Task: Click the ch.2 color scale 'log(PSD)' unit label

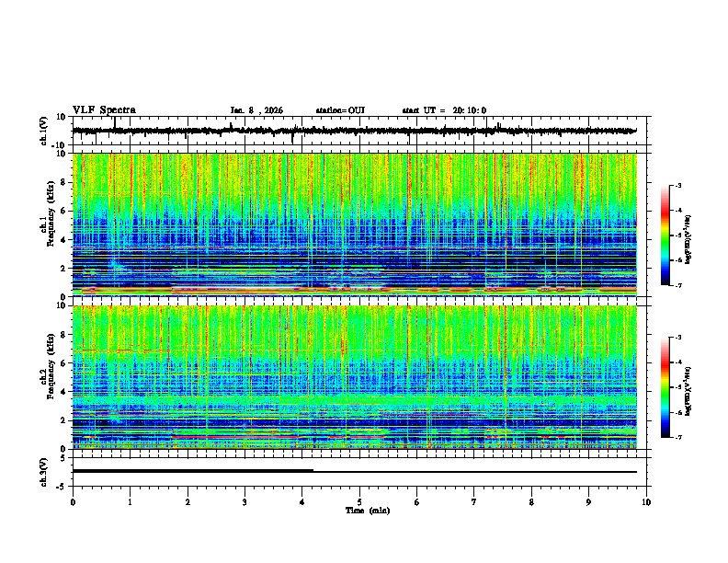Action: click(688, 392)
